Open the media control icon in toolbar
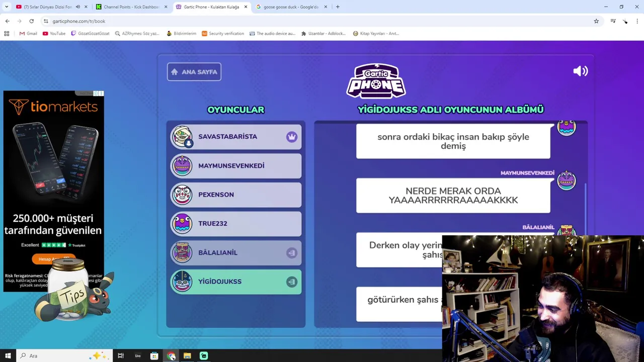The width and height of the screenshot is (644, 362). [x=613, y=21]
